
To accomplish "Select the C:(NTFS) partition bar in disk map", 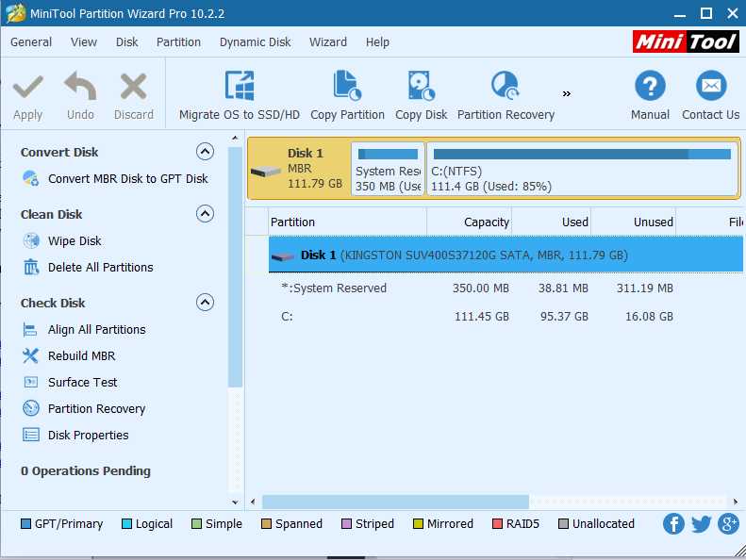I will 582,169.
